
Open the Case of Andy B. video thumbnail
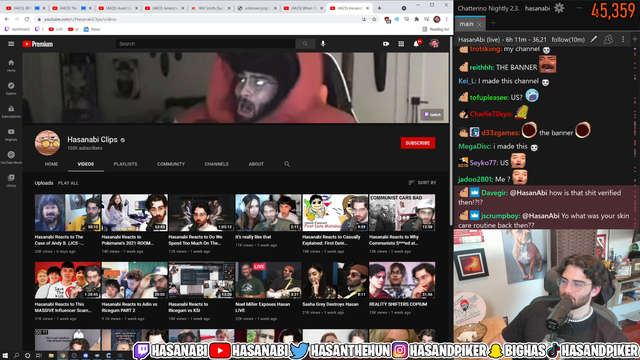point(67,212)
